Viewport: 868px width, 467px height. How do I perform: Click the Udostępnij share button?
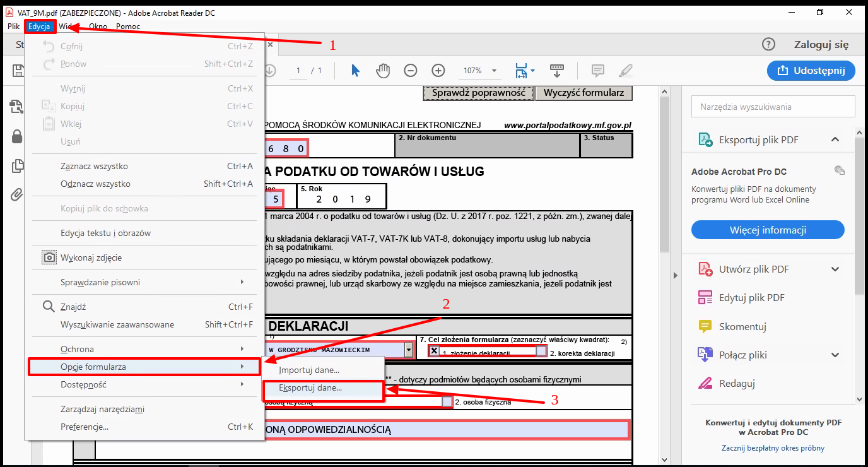coord(811,70)
